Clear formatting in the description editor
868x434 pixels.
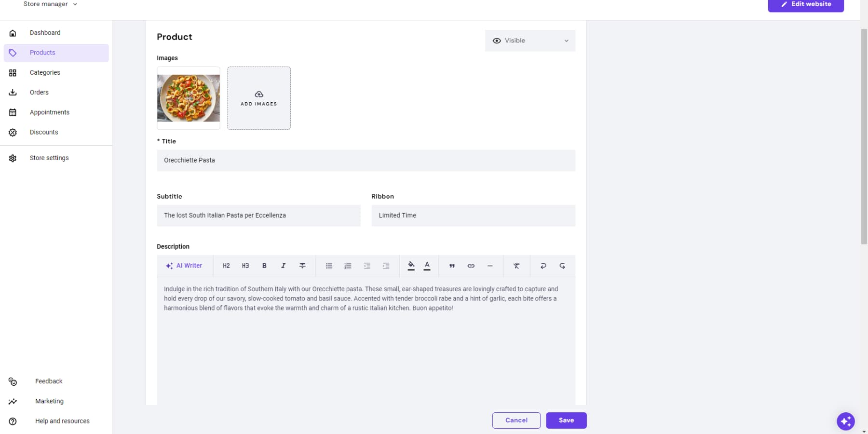tap(516, 266)
